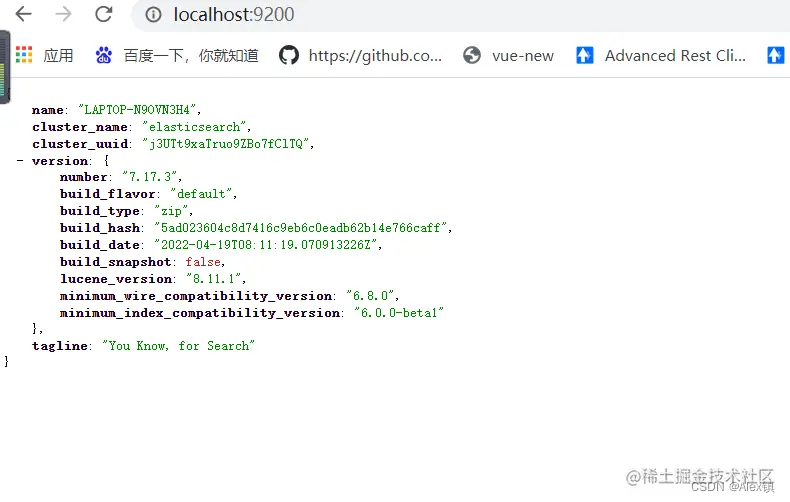Image resolution: width=790 pixels, height=502 pixels.
Task: Click the last blue arrow bookmark icon
Action: (x=775, y=55)
